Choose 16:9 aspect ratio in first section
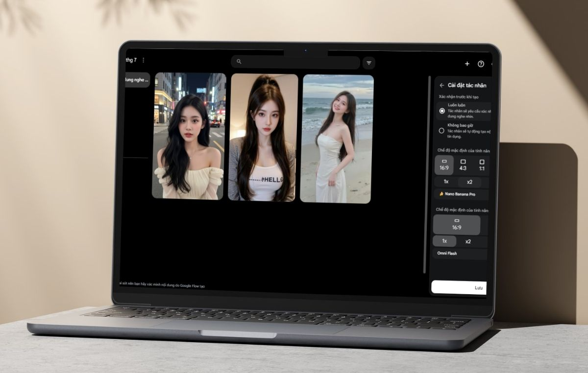The image size is (588, 373). point(444,165)
